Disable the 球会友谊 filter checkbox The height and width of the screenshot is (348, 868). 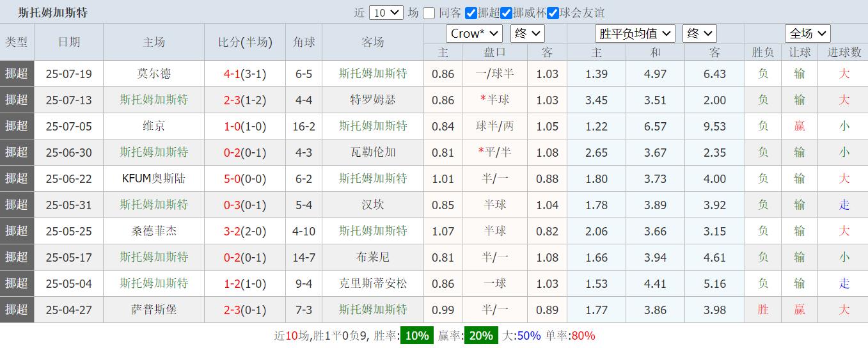553,13
